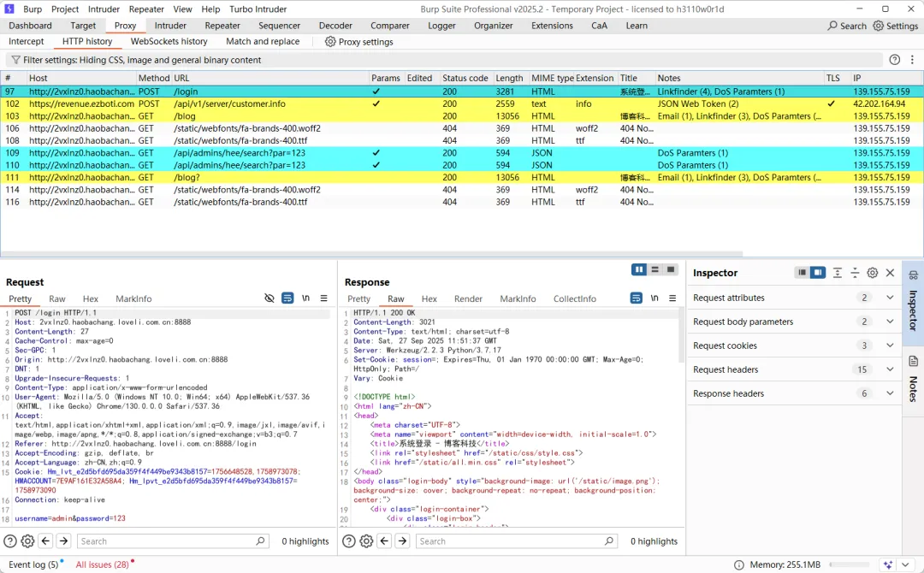The width and height of the screenshot is (924, 573).
Task: Sort by Length column header
Action: tap(509, 78)
